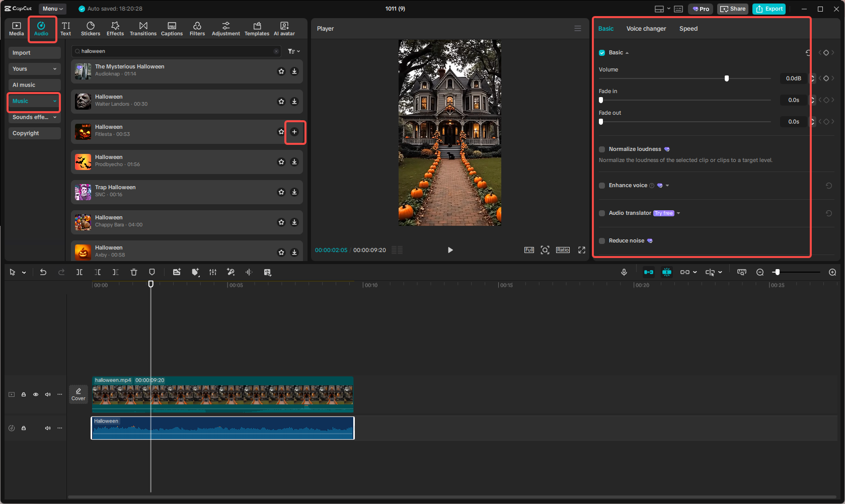Click the Play button in the Player
845x504 pixels.
tap(449, 249)
